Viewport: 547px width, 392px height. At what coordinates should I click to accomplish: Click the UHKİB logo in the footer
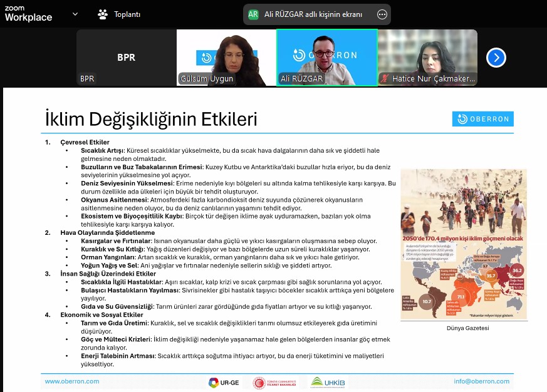tap(328, 382)
